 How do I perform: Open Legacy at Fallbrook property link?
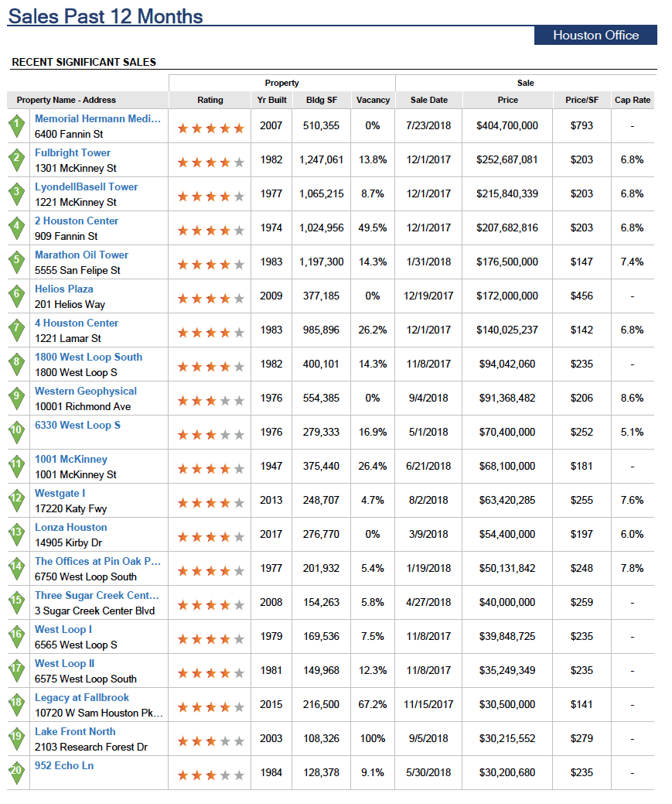pos(82,697)
